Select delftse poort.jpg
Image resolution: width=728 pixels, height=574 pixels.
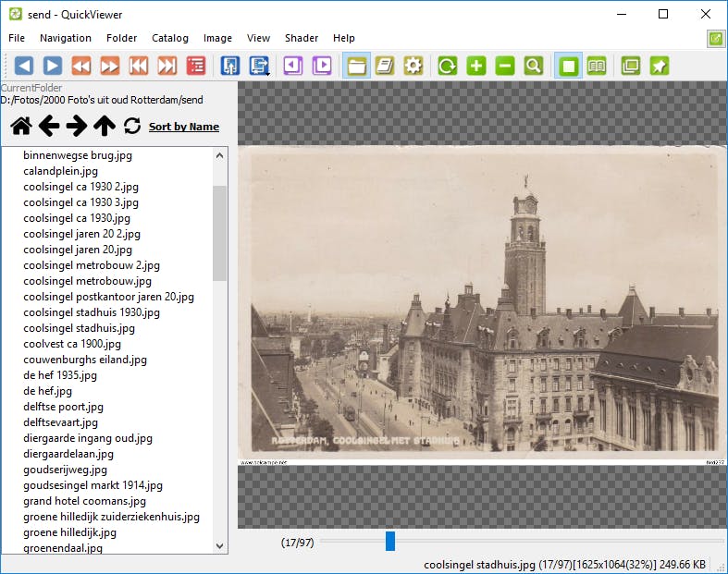[x=63, y=407]
